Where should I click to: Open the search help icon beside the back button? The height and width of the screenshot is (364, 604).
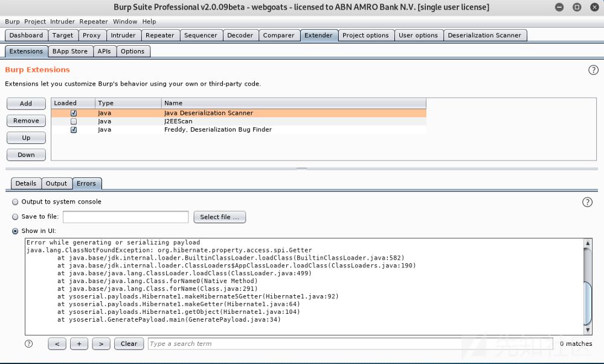pos(29,343)
